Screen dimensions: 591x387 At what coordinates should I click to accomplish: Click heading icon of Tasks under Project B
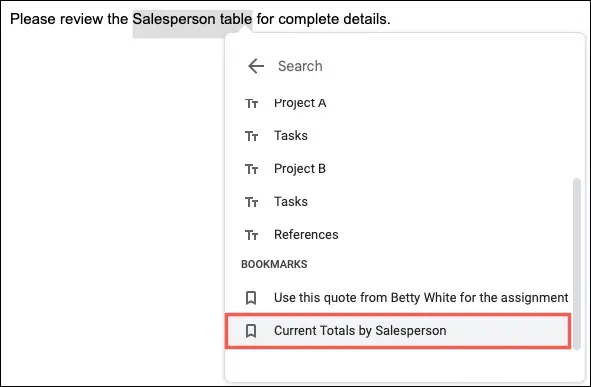click(x=251, y=202)
